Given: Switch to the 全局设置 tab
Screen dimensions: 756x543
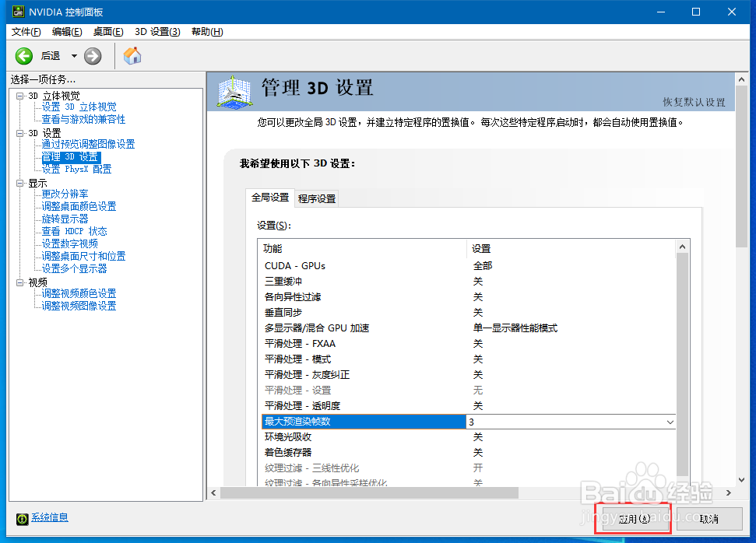Looking at the screenshot, I should [x=270, y=198].
